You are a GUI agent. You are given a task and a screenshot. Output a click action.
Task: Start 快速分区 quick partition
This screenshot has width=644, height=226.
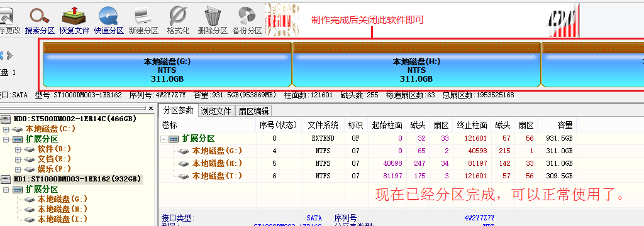point(109,21)
